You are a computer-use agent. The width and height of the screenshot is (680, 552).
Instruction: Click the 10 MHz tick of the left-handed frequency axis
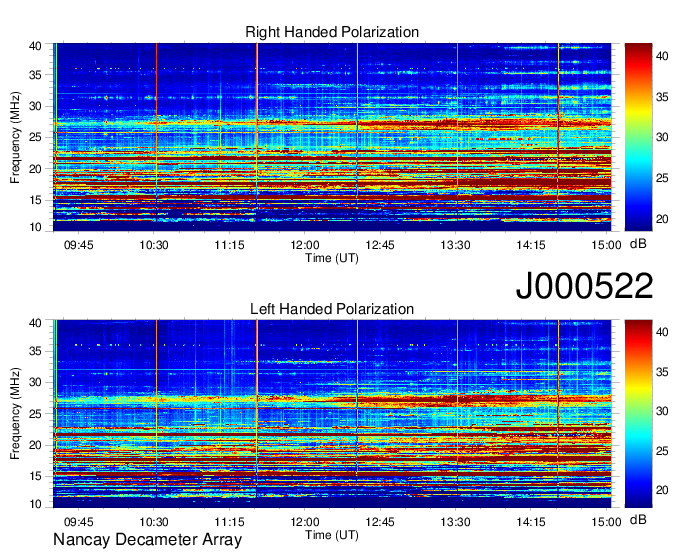(35, 504)
